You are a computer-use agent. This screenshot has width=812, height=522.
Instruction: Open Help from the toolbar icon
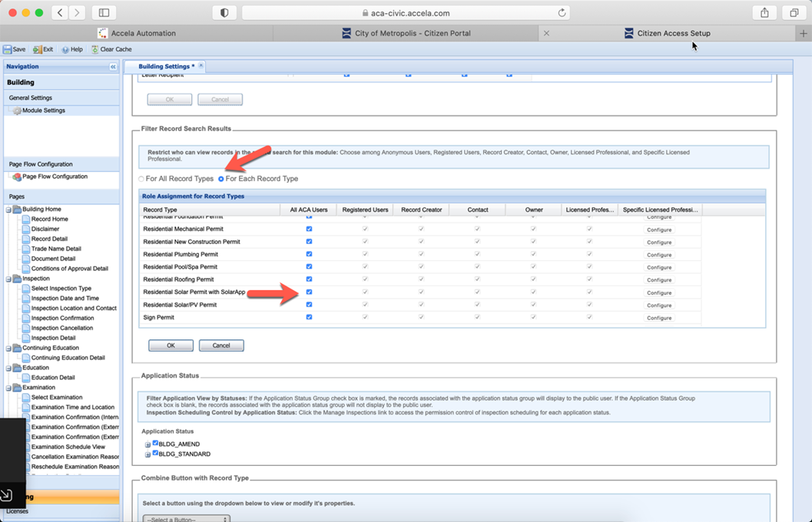[65, 49]
